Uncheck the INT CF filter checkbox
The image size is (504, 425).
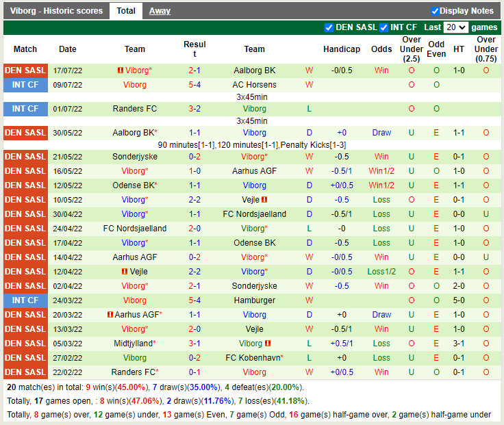[383, 27]
